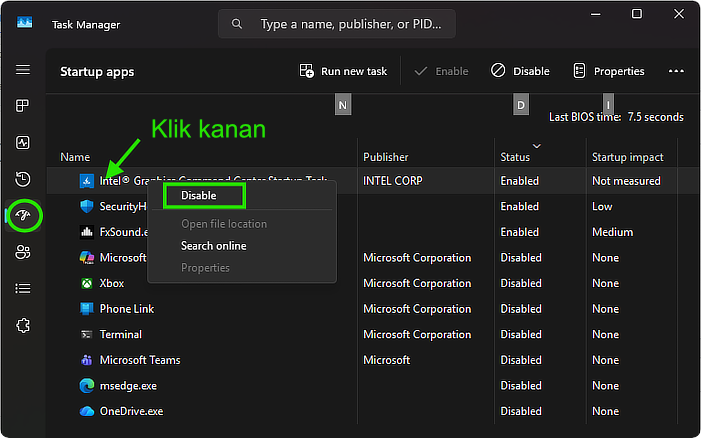Image resolution: width=701 pixels, height=438 pixels.
Task: Click Low startup impact value
Action: tap(602, 206)
